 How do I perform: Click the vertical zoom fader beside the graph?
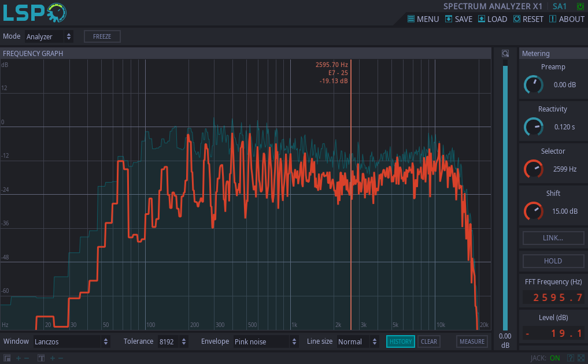tap(505, 195)
